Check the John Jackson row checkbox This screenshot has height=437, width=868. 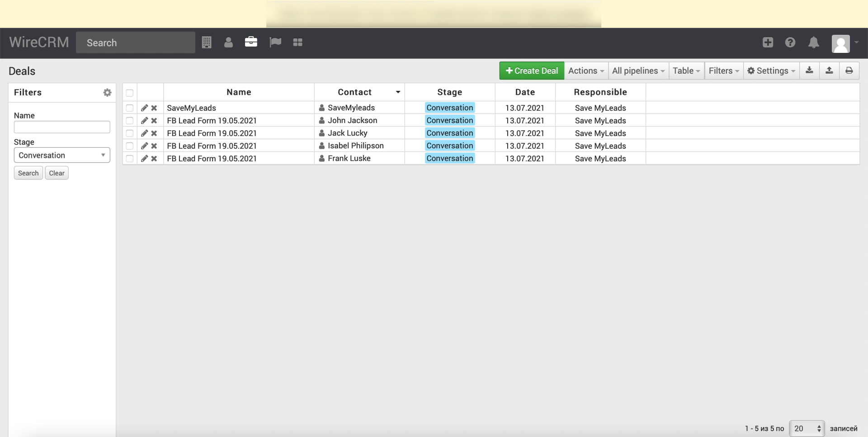tap(130, 121)
